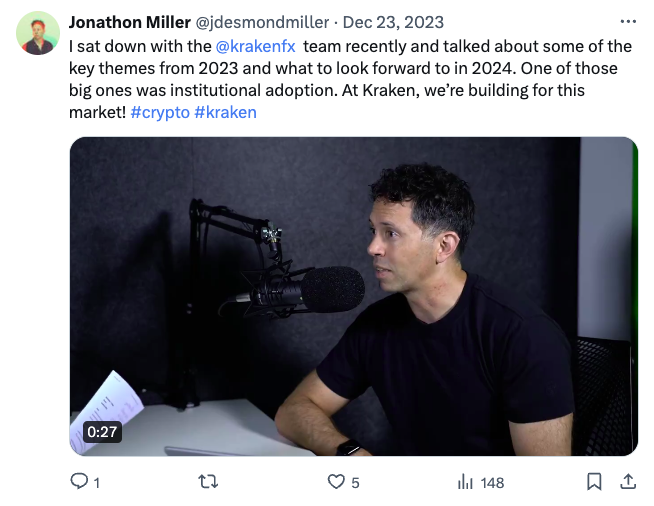View analytics via the bar chart icon
The width and height of the screenshot is (654, 506).
[x=465, y=482]
